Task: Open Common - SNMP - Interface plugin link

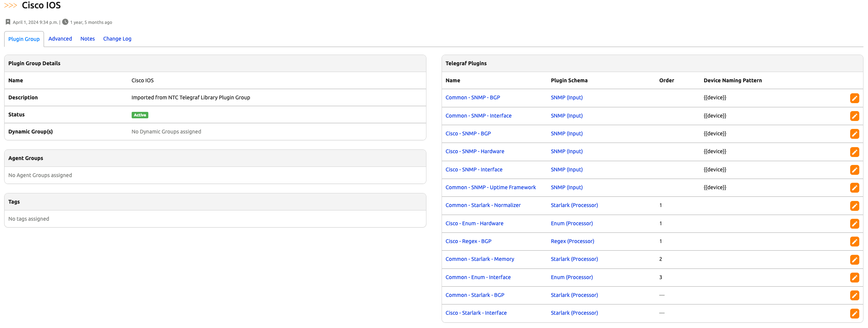Action: [478, 116]
